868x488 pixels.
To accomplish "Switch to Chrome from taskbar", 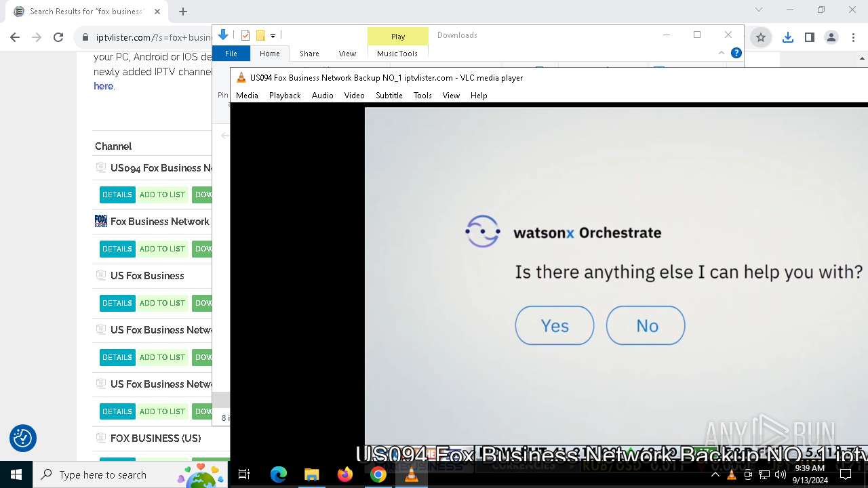I will coord(378,474).
